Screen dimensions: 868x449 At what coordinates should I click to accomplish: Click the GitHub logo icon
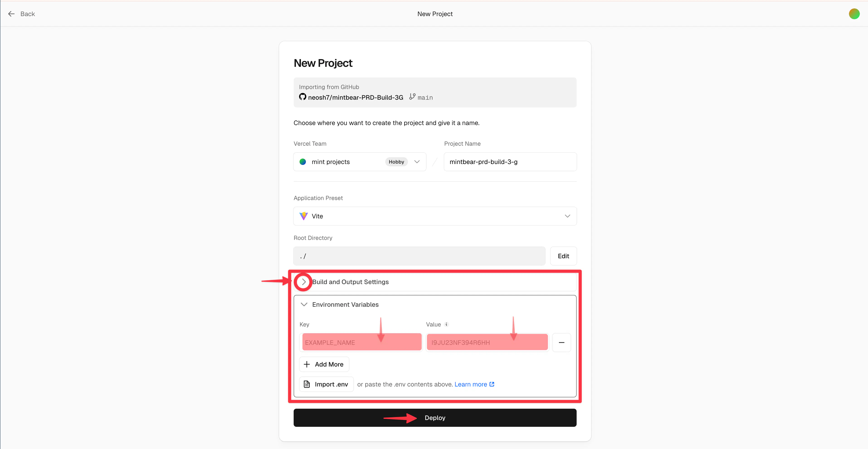click(302, 97)
